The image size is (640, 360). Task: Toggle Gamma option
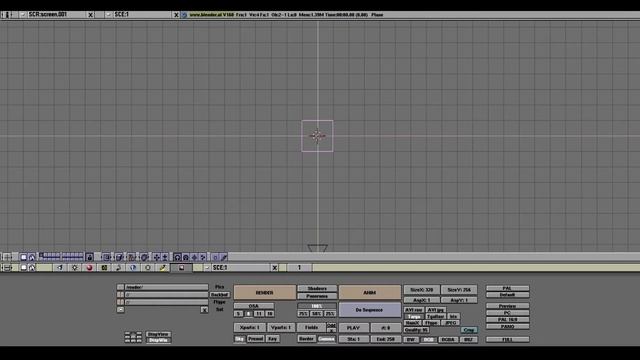pos(327,339)
